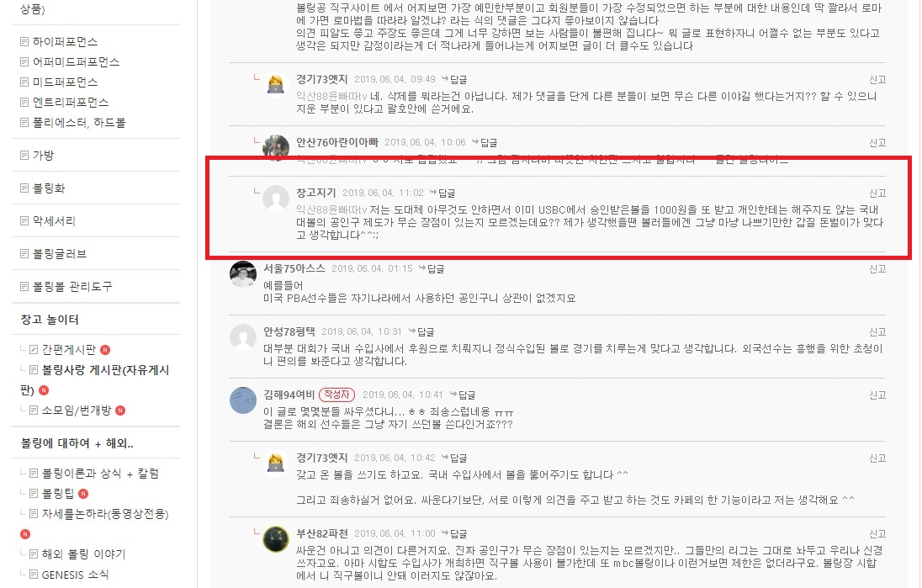Open 하이퍼포먼스 category
The height and width of the screenshot is (588, 922).
65,42
